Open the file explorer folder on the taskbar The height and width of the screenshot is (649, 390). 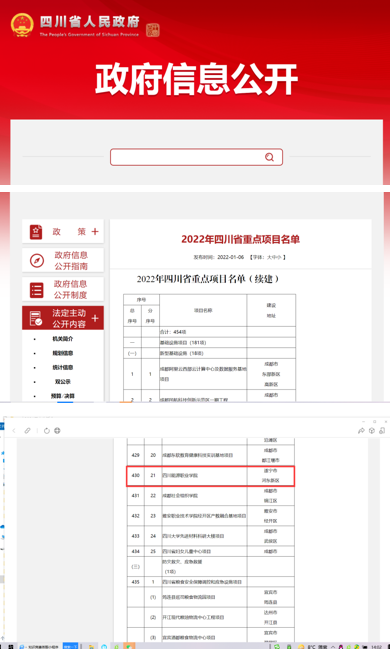point(91,646)
